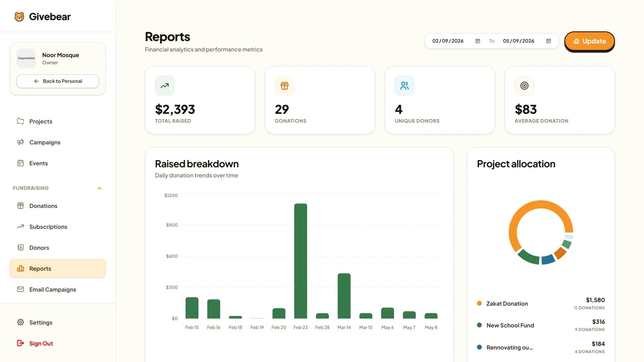Collapse the Fundraising section chevron

coord(99,188)
